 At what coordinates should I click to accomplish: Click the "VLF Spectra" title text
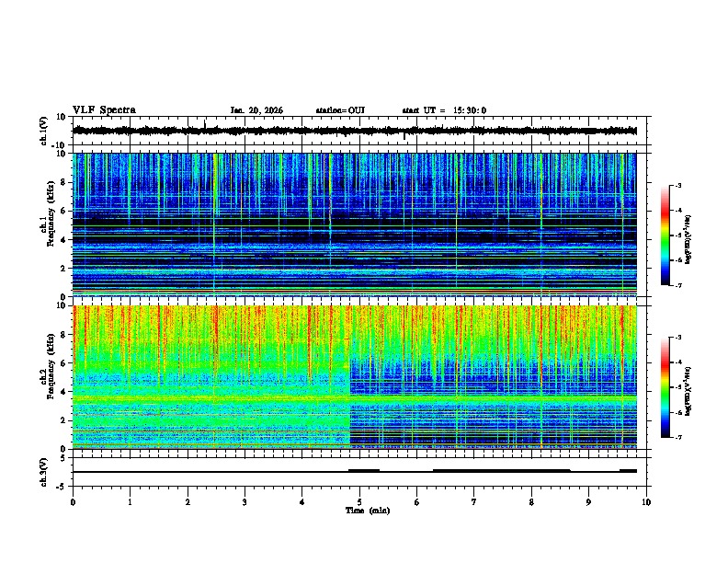coord(104,109)
